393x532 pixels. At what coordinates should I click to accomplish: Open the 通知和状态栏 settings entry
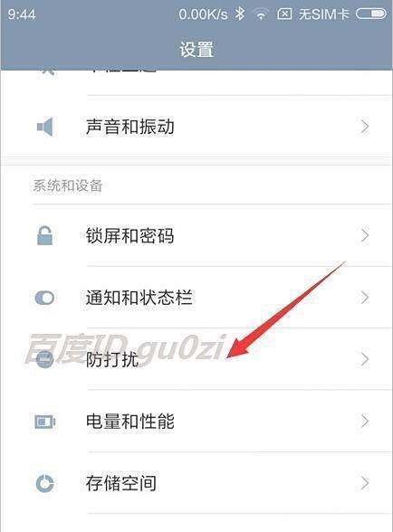click(x=196, y=298)
